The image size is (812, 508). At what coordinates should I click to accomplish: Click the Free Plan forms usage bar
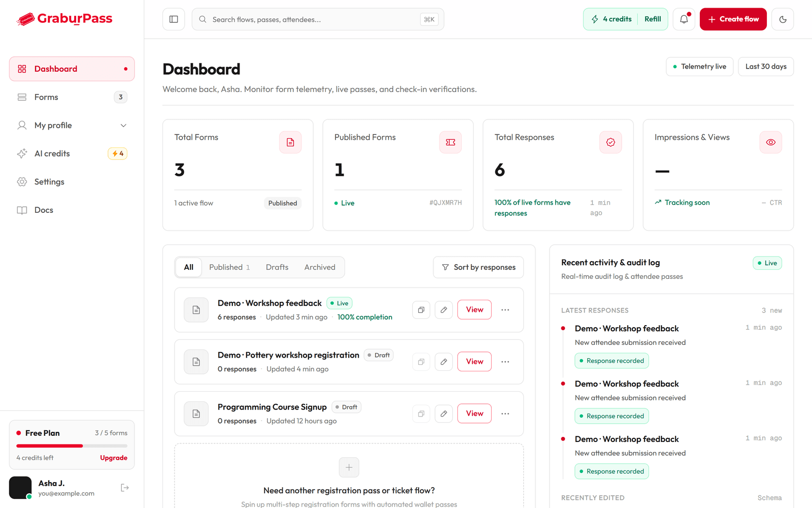coord(72,446)
